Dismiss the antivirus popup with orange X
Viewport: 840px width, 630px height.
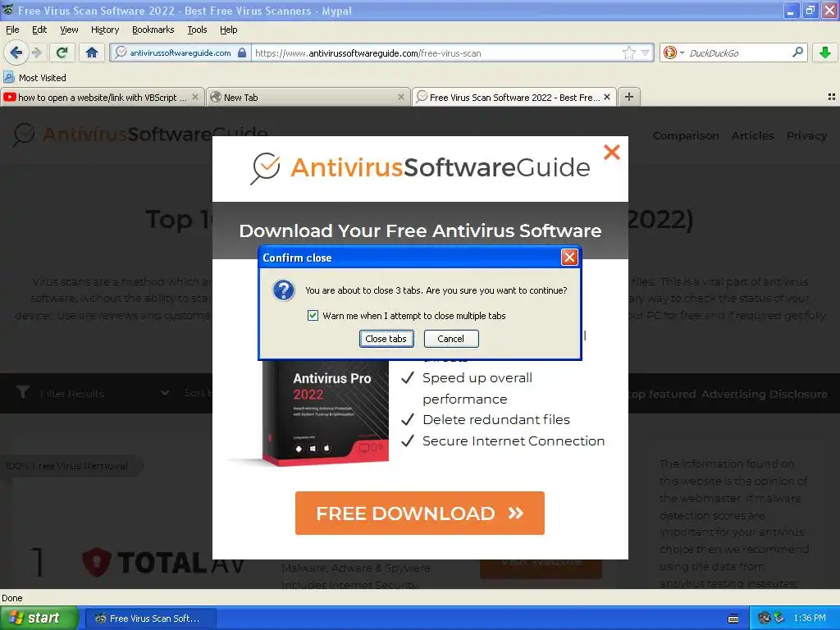(611, 152)
